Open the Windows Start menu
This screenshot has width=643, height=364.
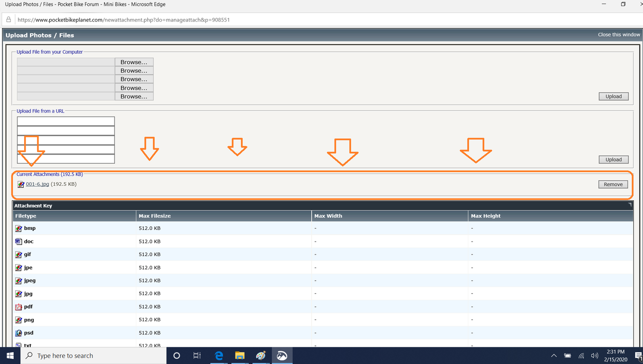[x=9, y=355]
